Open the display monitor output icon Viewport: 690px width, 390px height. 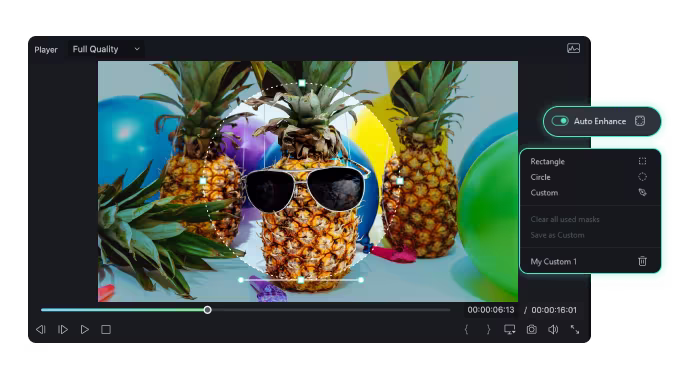(x=510, y=329)
